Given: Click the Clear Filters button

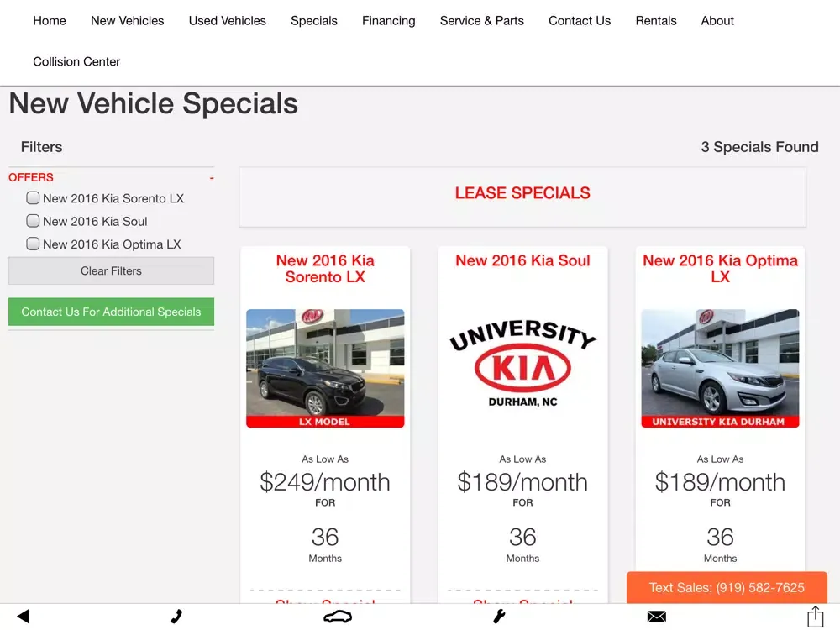Looking at the screenshot, I should [111, 270].
